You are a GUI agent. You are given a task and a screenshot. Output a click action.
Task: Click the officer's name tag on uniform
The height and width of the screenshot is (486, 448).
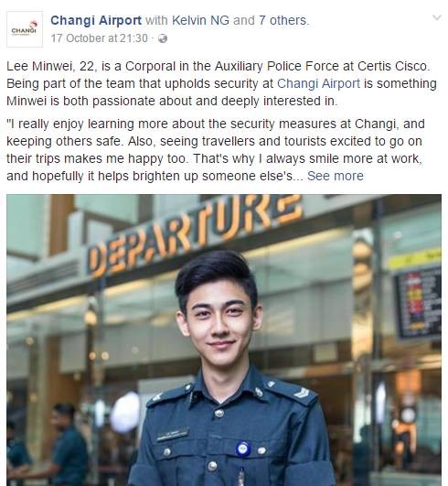174,435
